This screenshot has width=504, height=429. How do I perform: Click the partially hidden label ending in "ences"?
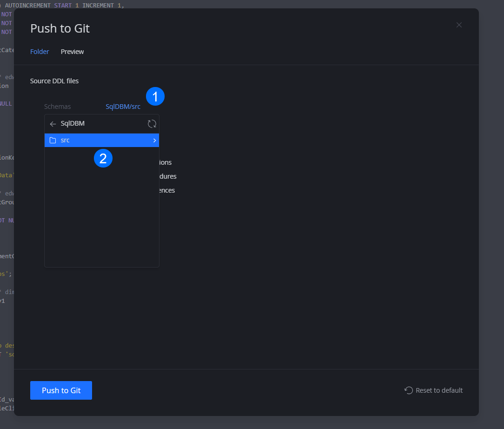coord(167,190)
